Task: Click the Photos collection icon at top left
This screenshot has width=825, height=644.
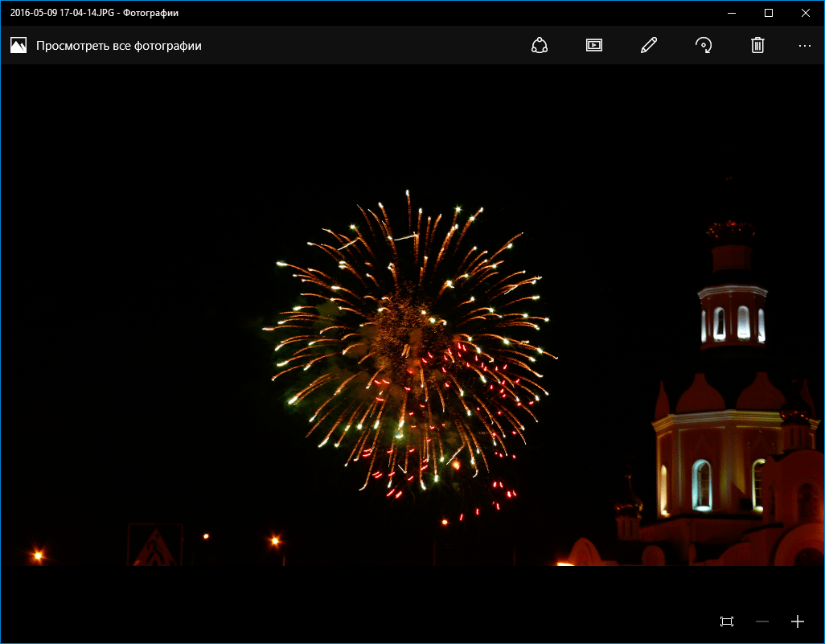Action: click(18, 46)
